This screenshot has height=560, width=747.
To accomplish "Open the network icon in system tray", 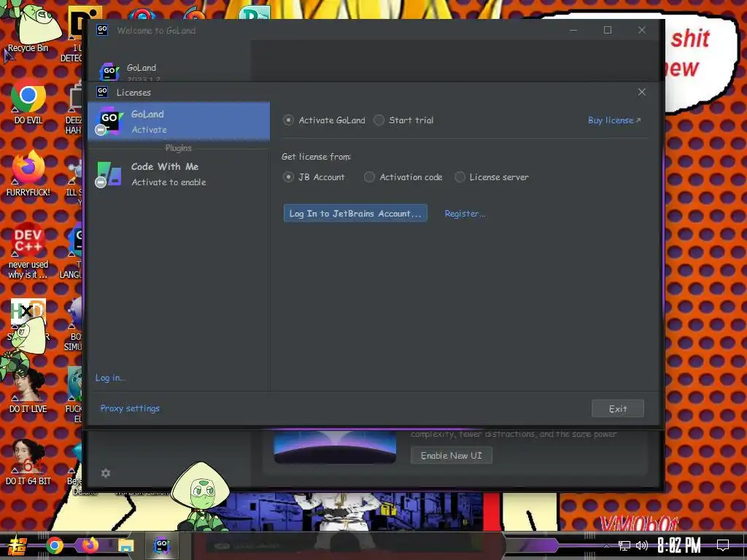I will (x=624, y=545).
